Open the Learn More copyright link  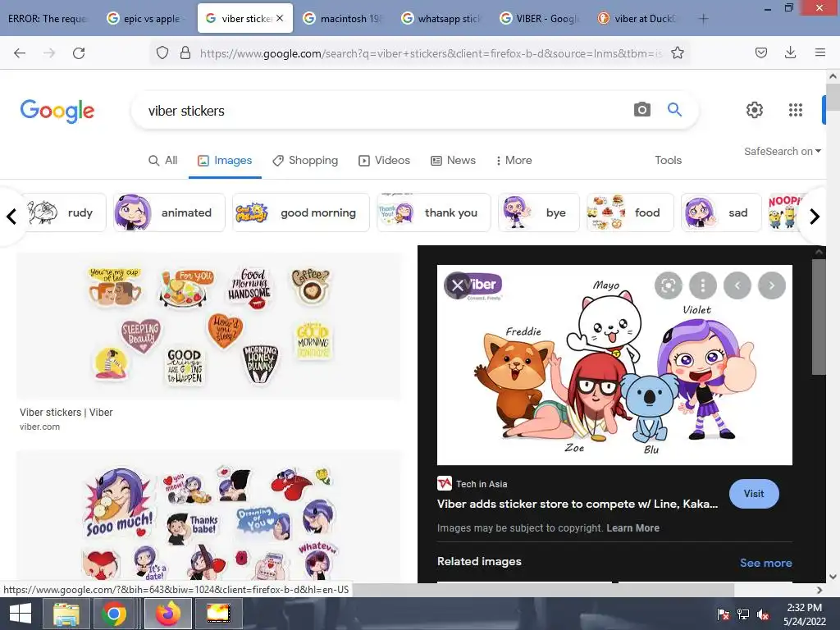coord(632,528)
